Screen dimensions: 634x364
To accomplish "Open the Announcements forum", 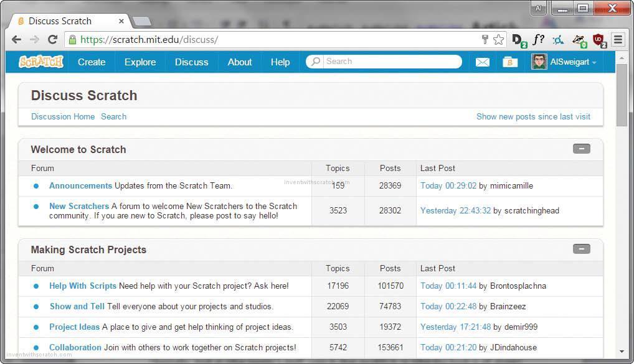I will pos(80,185).
